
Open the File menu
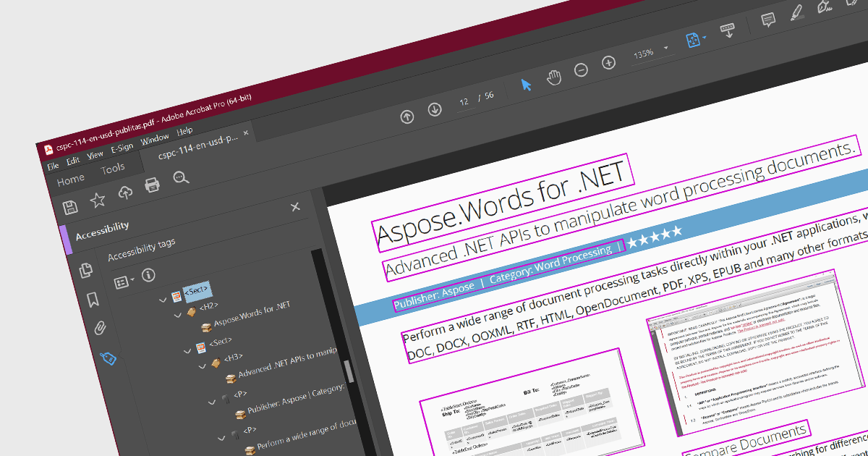(53, 166)
